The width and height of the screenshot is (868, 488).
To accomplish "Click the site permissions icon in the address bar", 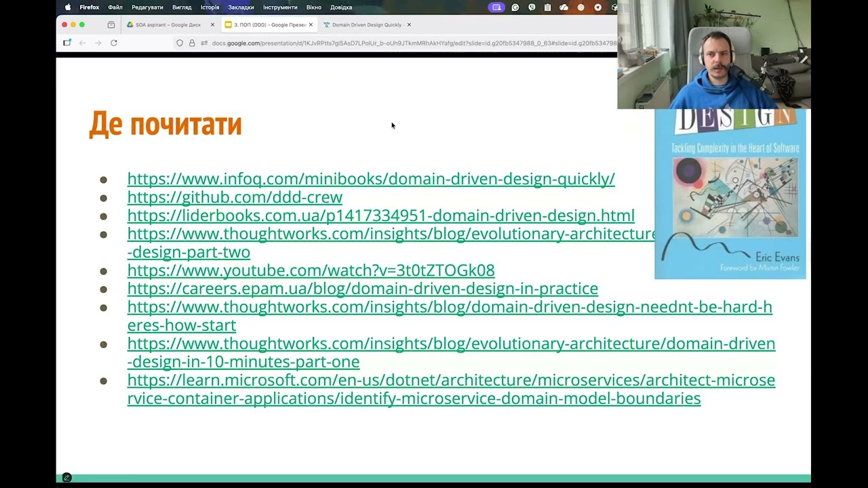I will [204, 43].
